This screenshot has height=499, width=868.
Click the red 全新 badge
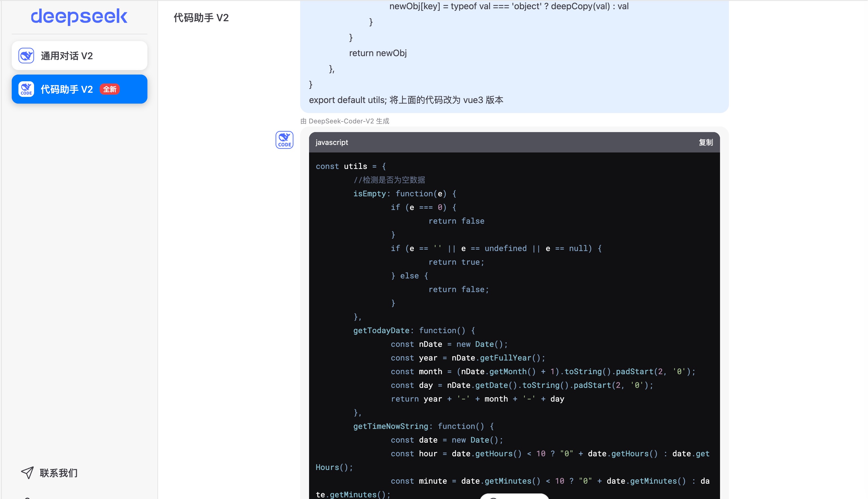[x=110, y=89]
